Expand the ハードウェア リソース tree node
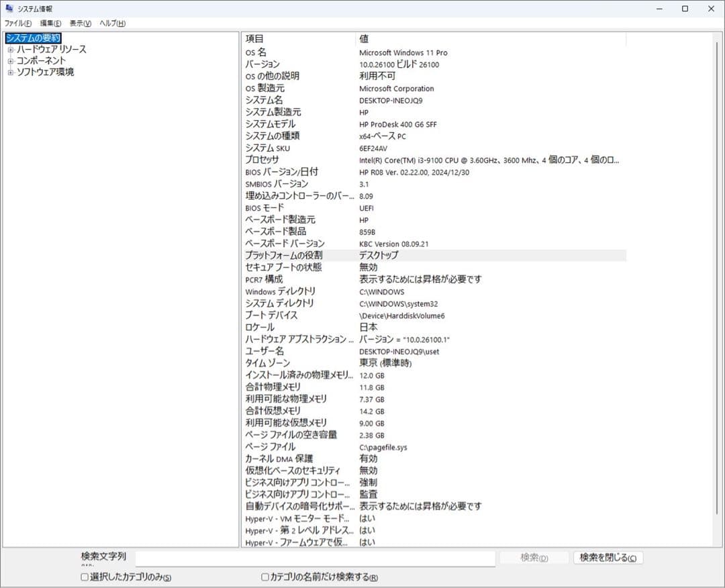The width and height of the screenshot is (725, 588). [9, 50]
